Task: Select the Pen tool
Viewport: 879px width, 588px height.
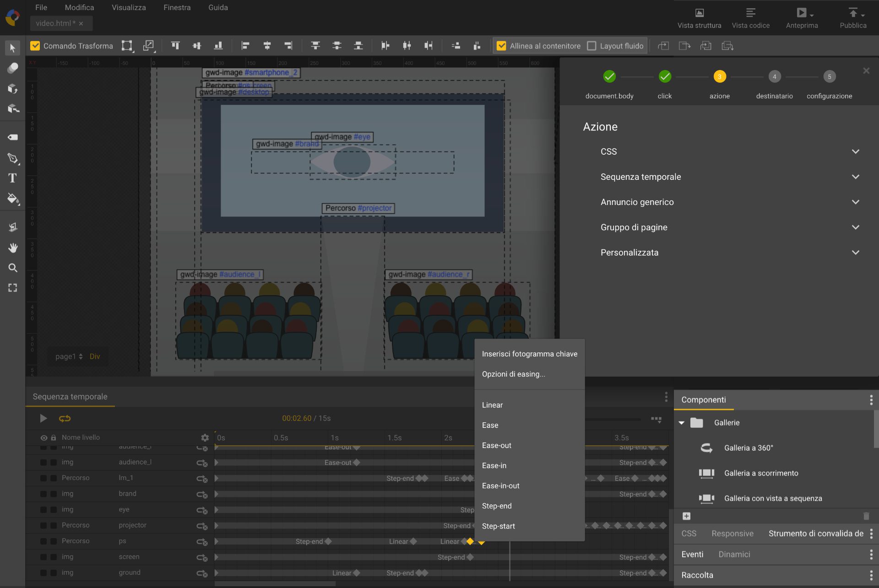Action: (12, 158)
